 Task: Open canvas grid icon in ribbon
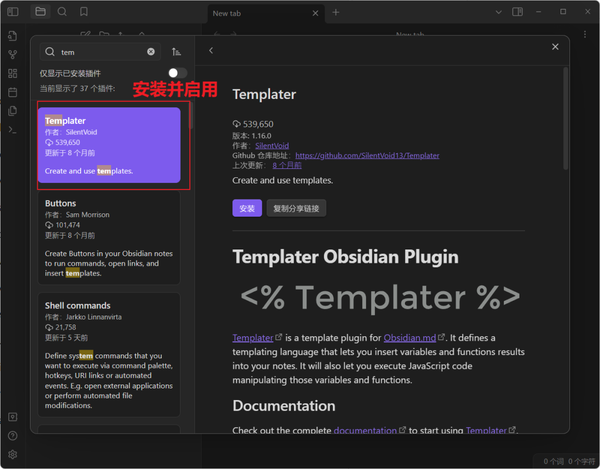point(13,73)
